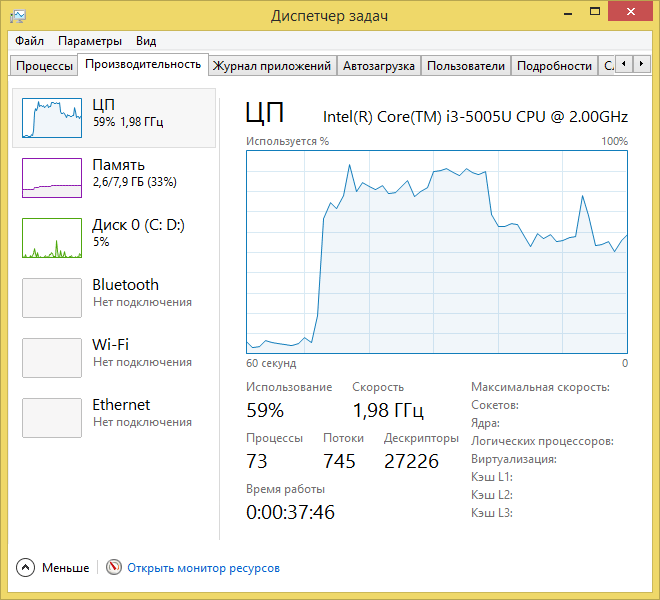Open the Файл menu
Viewport: 660px width, 600px height.
click(x=29, y=41)
